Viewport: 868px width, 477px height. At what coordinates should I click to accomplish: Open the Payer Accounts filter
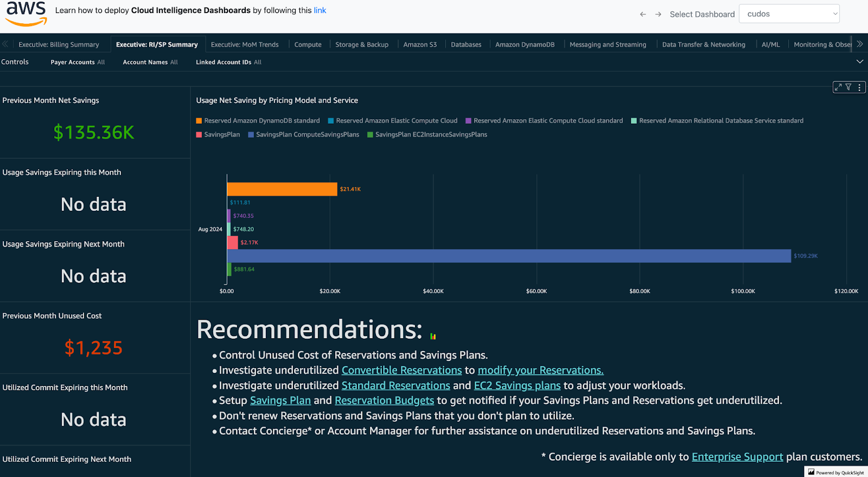click(x=78, y=62)
